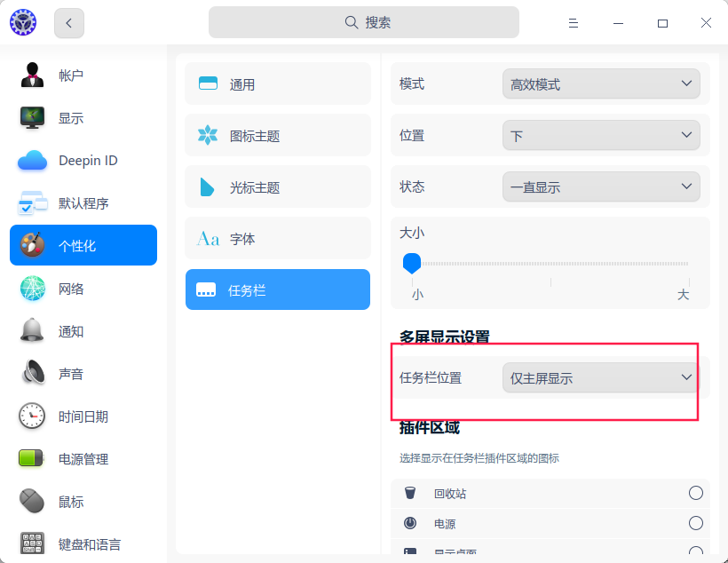Click the middle of the 大小 slider track

550,264
